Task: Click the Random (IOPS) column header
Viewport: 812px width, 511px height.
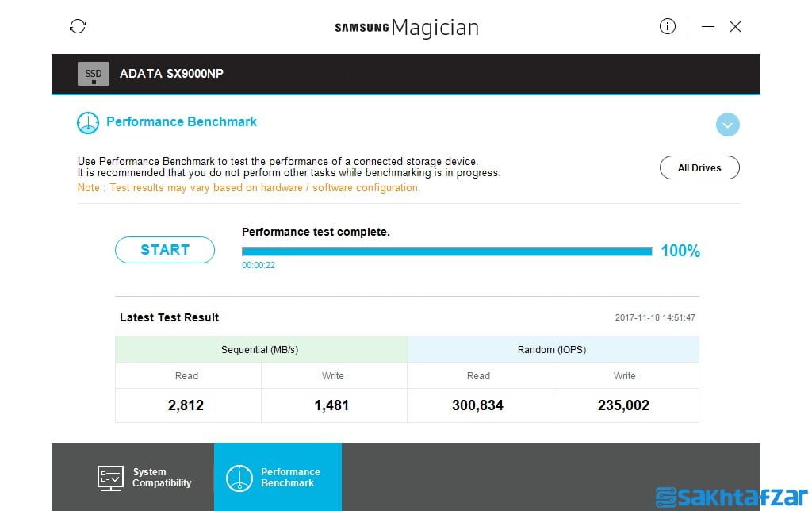Action: [553, 349]
